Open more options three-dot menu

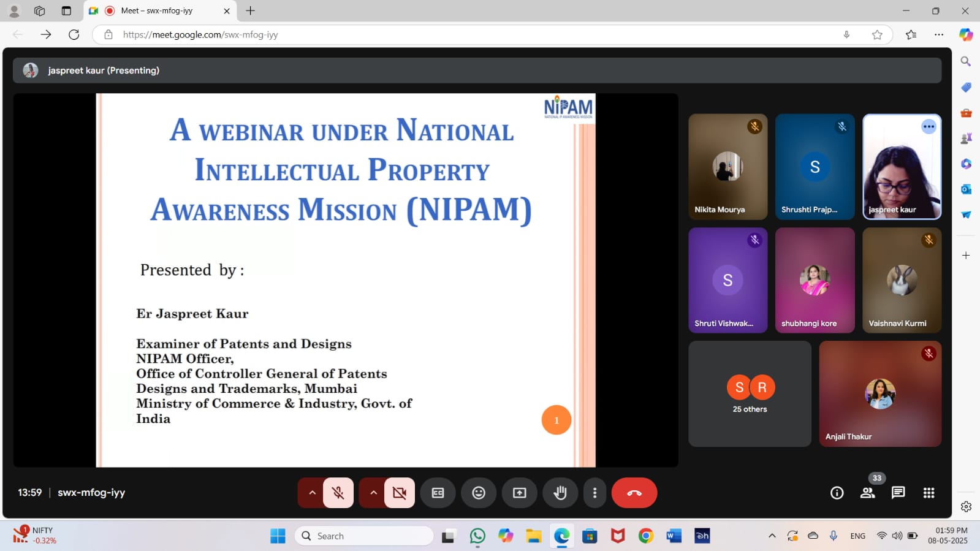point(594,493)
